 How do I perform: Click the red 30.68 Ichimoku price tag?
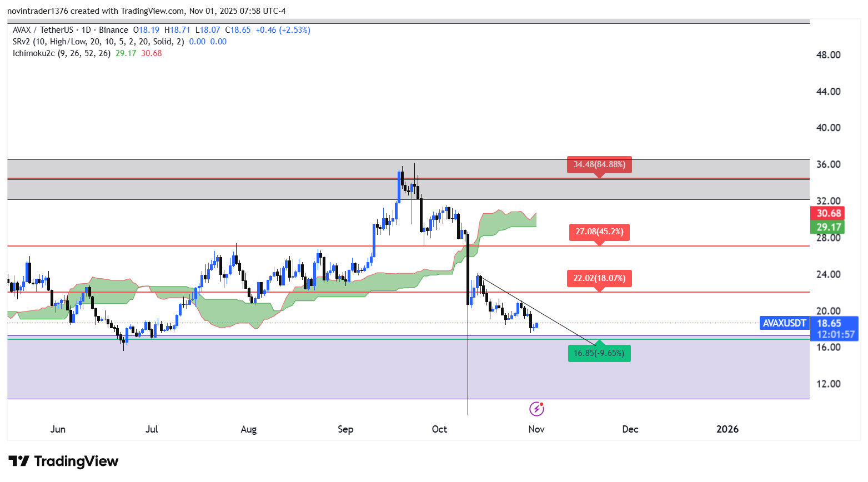(x=828, y=213)
